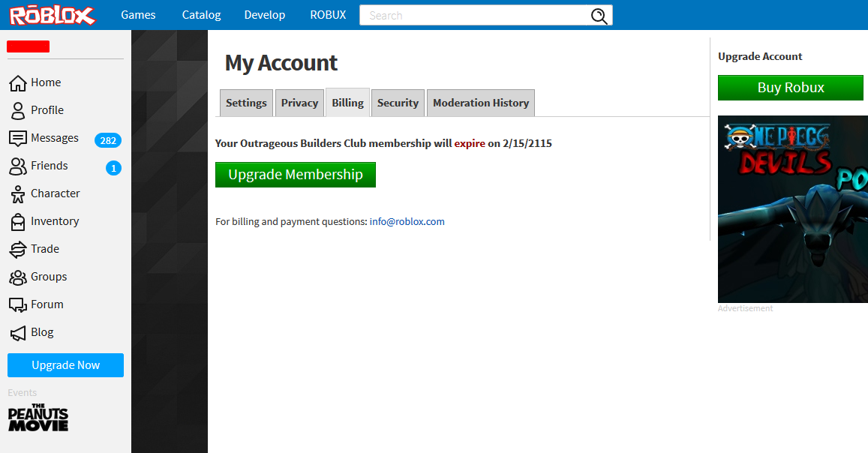Image resolution: width=868 pixels, height=453 pixels.
Task: Click the 'My Account' page heading
Action: coord(281,63)
